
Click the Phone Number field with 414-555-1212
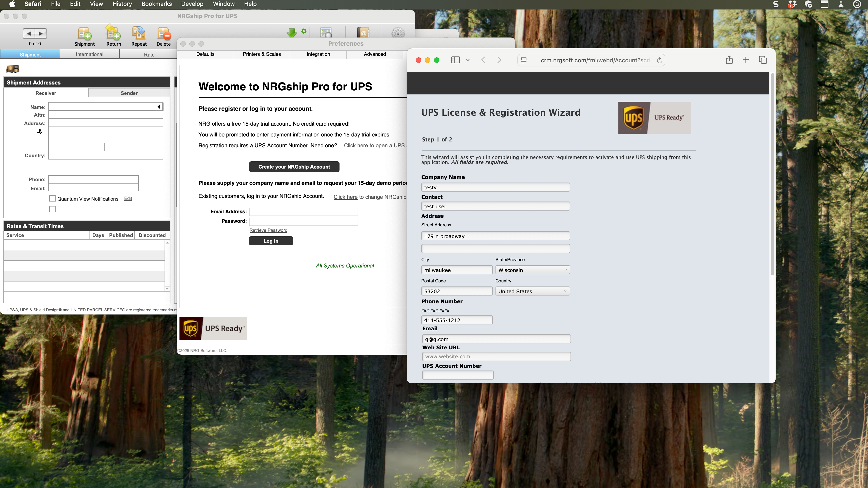pos(457,320)
